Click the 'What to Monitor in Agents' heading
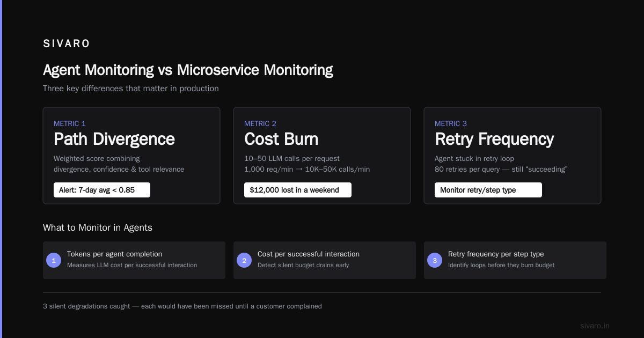Image resolution: width=644 pixels, height=338 pixels. (x=98, y=228)
